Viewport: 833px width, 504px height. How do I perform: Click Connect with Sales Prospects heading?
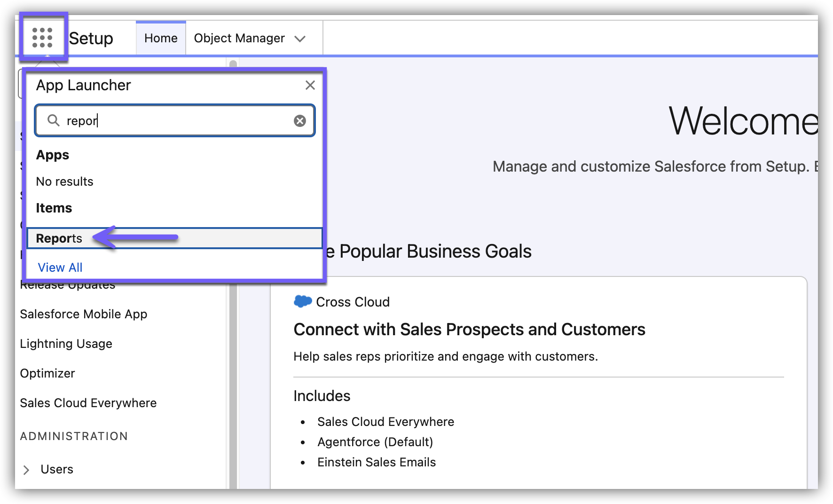[x=469, y=330]
